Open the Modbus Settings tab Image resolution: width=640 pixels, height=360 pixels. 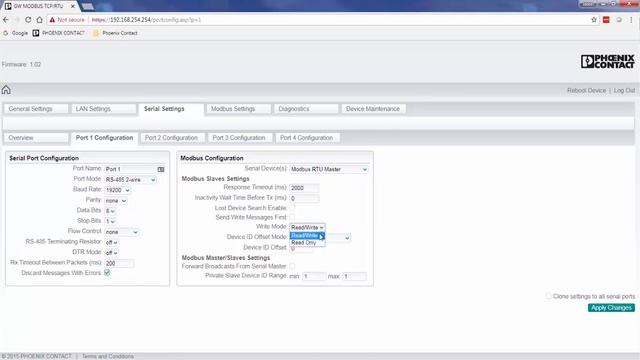point(238,109)
